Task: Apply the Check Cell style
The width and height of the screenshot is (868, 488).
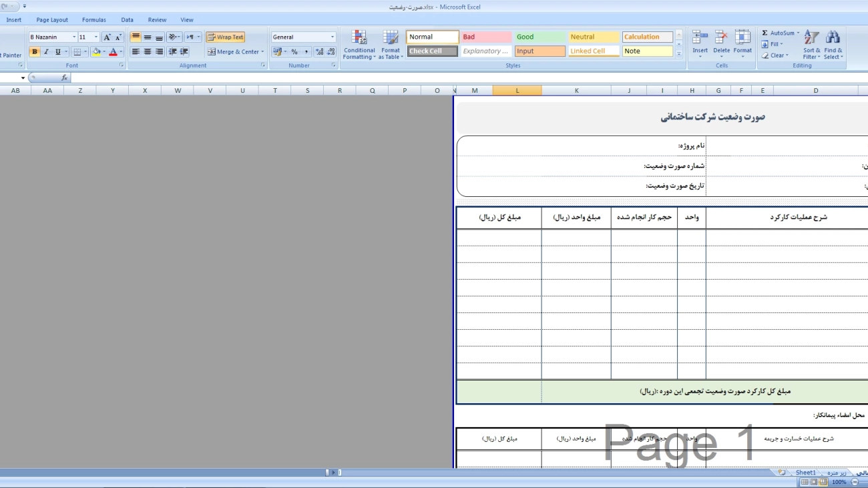Action: click(432, 51)
